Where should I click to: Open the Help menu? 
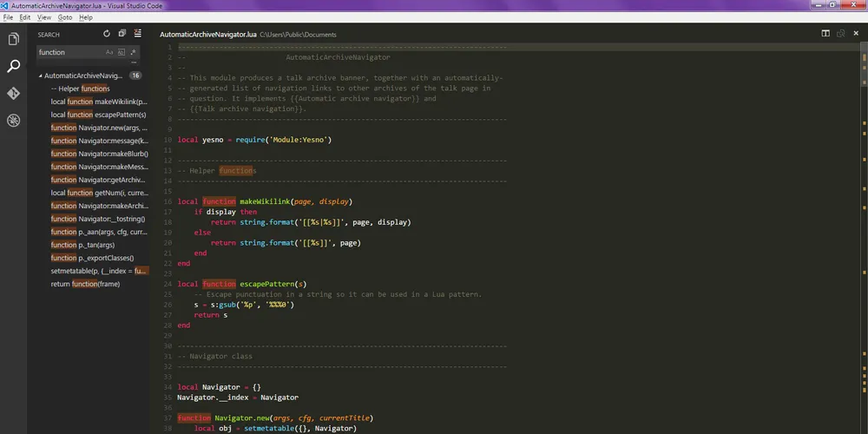86,17
